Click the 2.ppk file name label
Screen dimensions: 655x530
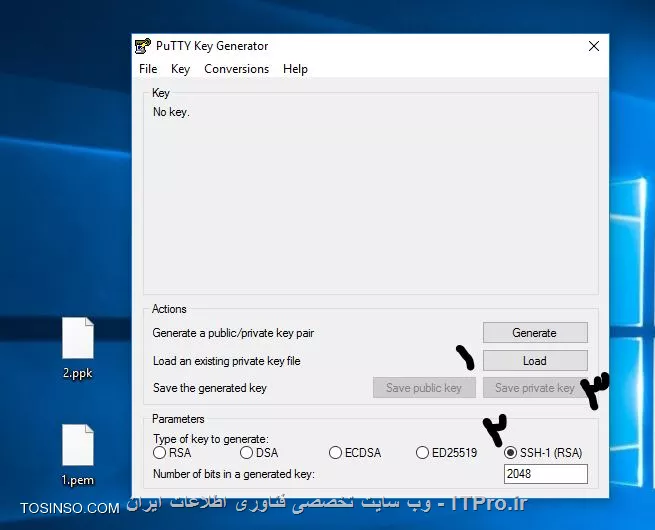coord(78,373)
